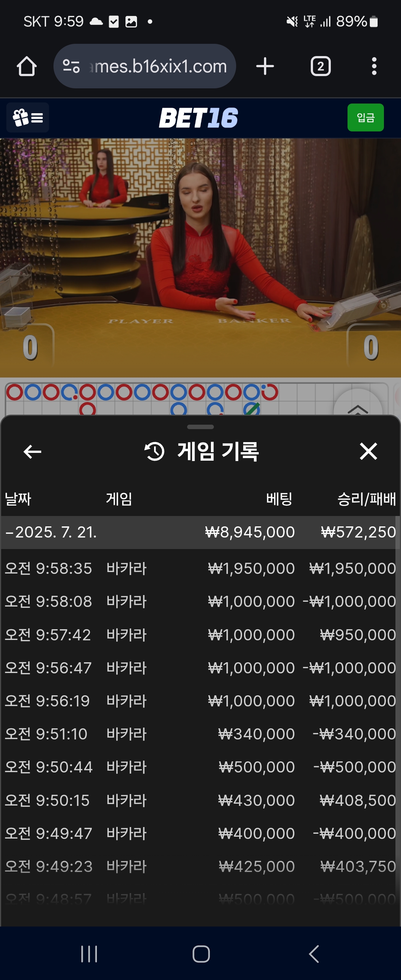Screen dimensions: 401x980
Task: Select the 오전 9:58:35 바카라 record
Action: tap(200, 568)
